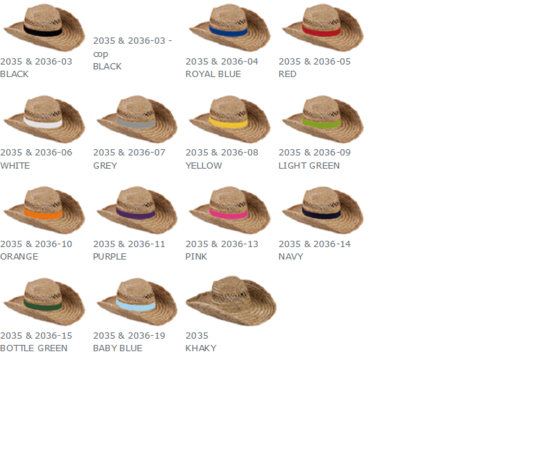Choose the orange band straw hat thumbnail
The height and width of the screenshot is (465, 548).
pyautogui.click(x=44, y=210)
